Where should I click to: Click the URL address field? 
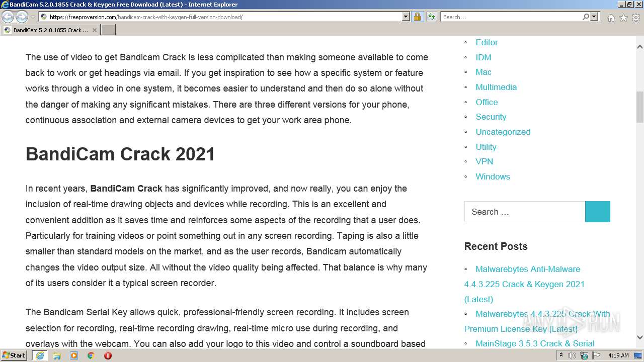click(x=225, y=17)
